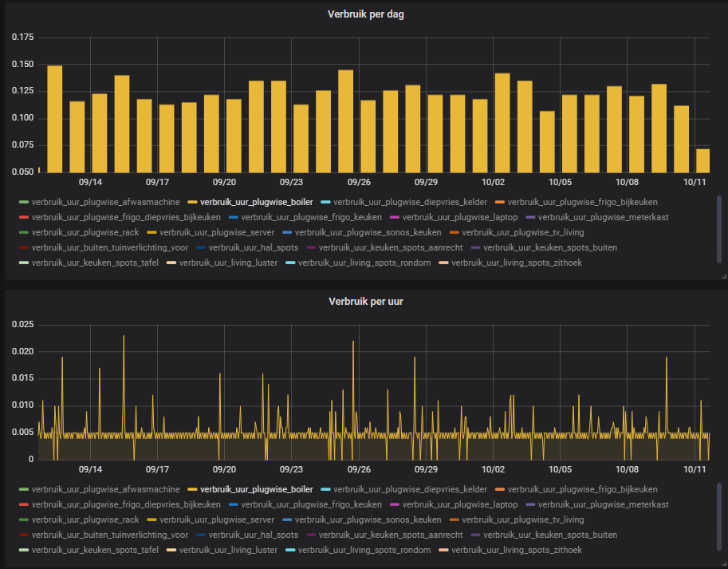Click the highest spike in Verbruik per uur chart
728x569 pixels.
click(x=124, y=338)
